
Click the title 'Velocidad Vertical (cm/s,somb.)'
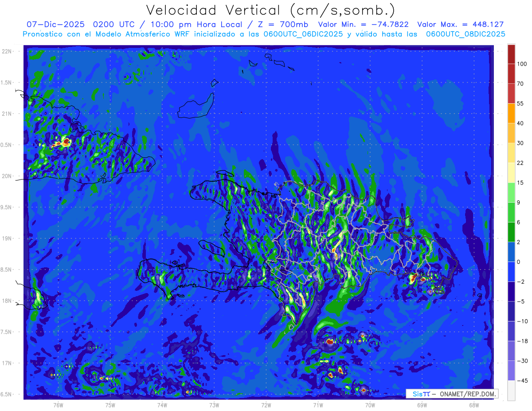tap(270, 10)
